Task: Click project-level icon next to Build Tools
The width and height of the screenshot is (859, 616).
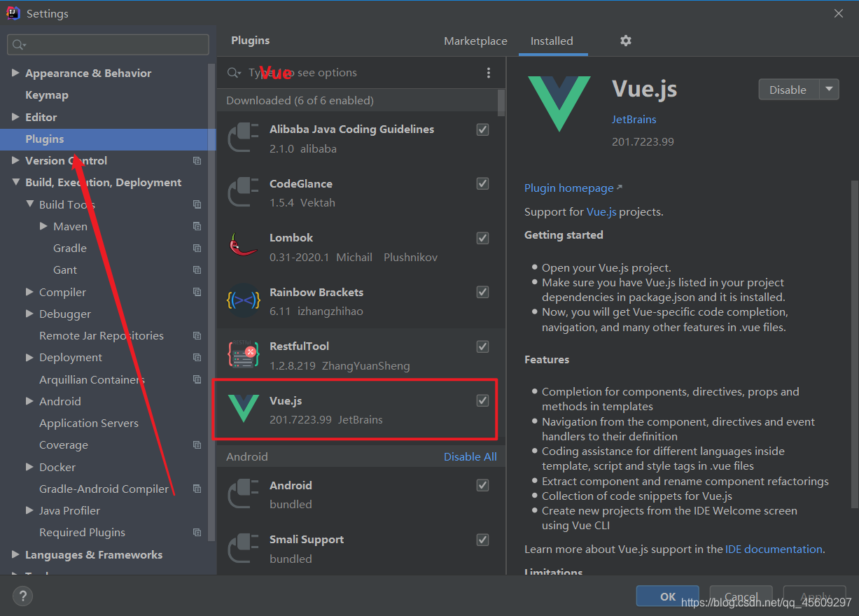Action: click(x=197, y=204)
